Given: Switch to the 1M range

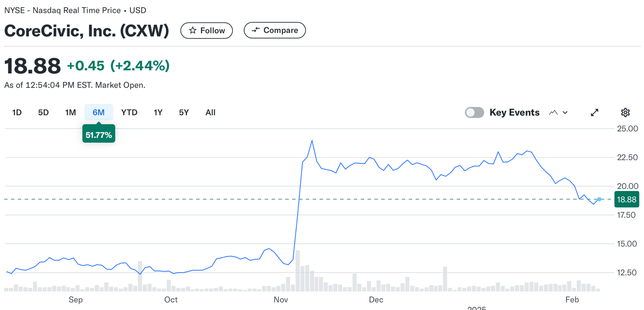Looking at the screenshot, I should [x=70, y=113].
